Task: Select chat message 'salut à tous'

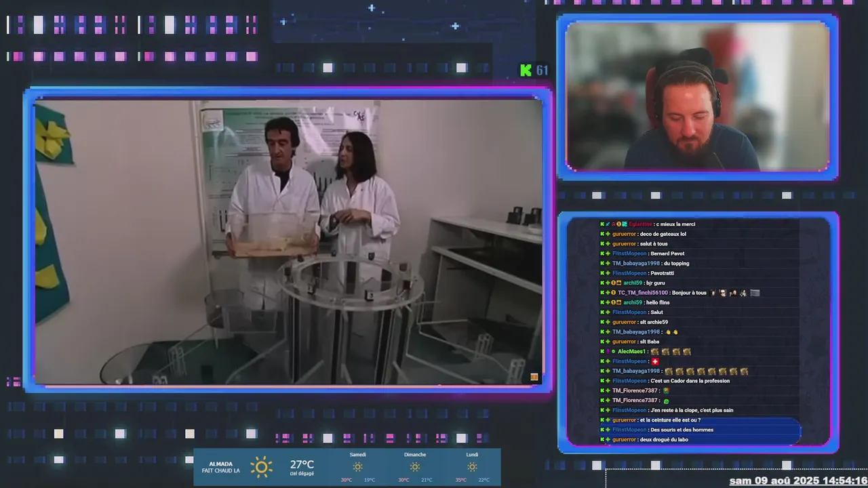Action: tap(654, 244)
